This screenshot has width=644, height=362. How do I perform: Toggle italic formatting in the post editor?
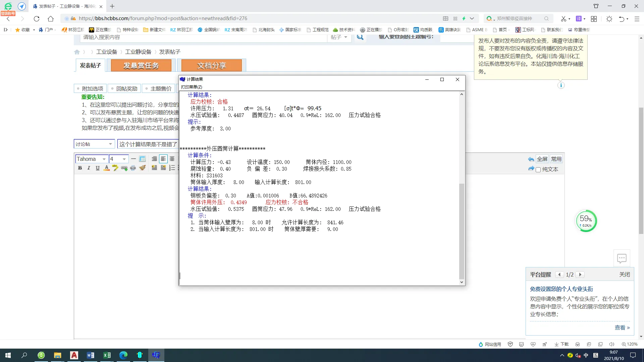pos(89,168)
